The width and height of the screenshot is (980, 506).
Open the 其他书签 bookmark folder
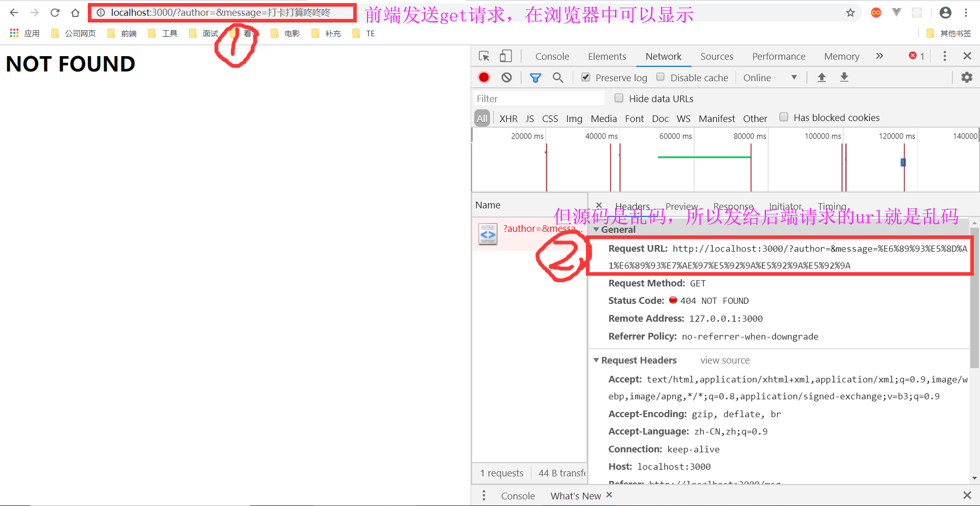click(x=949, y=33)
